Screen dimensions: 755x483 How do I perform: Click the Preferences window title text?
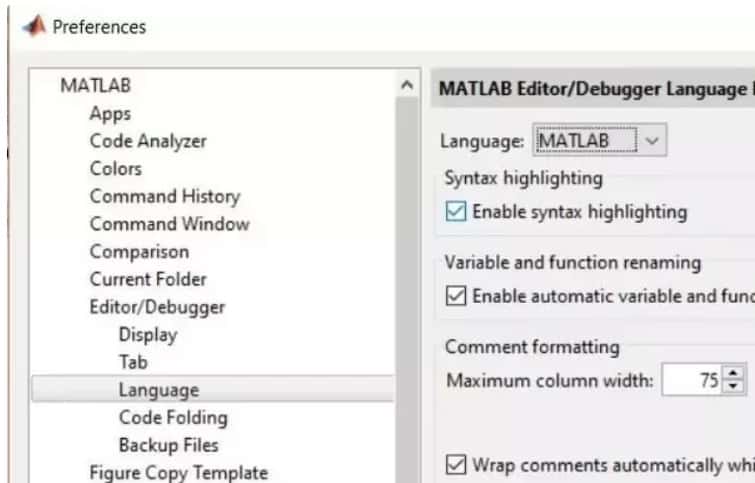(x=99, y=27)
